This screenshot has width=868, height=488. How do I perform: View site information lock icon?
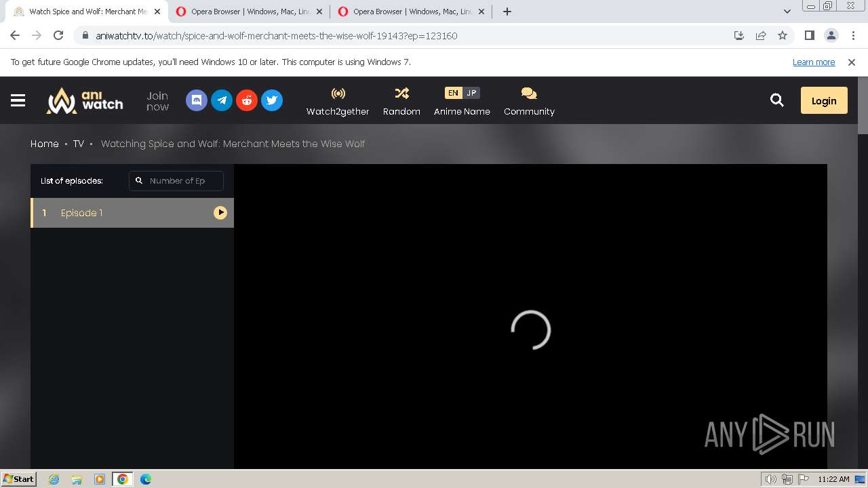(x=85, y=36)
